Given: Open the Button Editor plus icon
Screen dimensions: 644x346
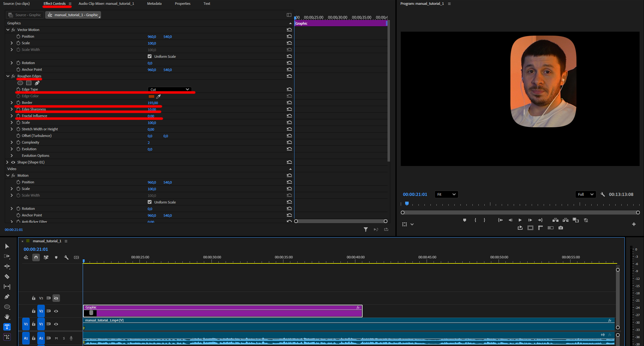Looking at the screenshot, I should [634, 224].
